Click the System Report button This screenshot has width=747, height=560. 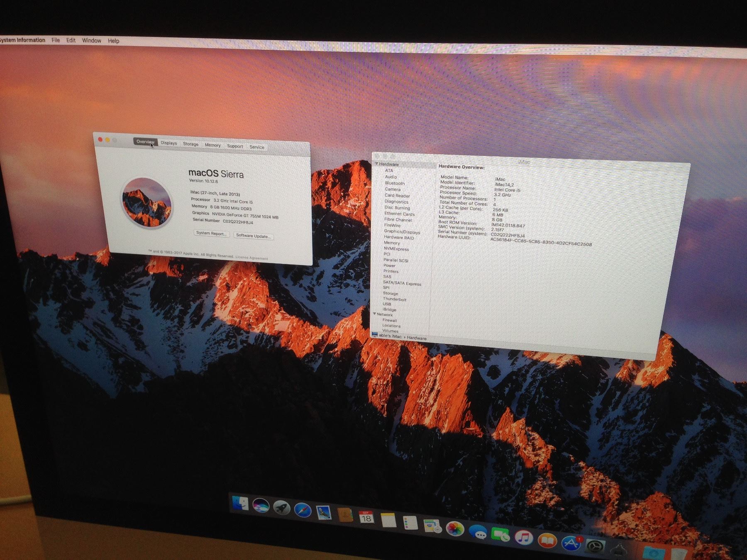[212, 234]
